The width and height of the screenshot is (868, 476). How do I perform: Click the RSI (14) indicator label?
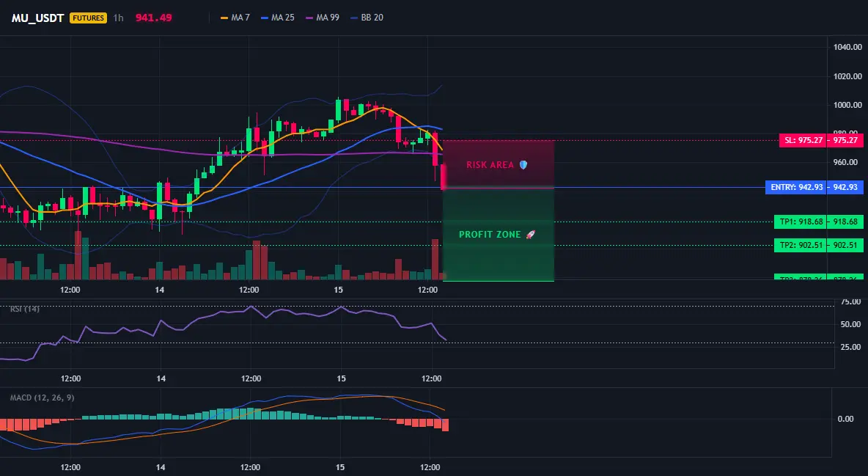pyautogui.click(x=25, y=309)
